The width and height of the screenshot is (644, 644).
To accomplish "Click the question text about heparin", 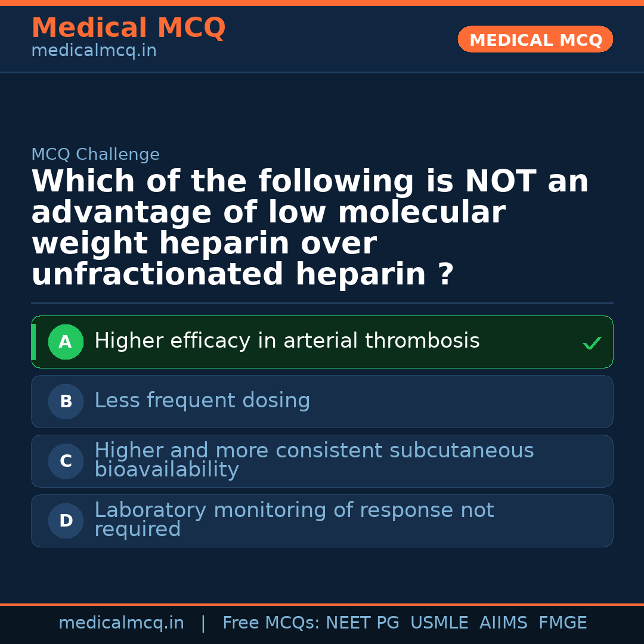I will [310, 228].
